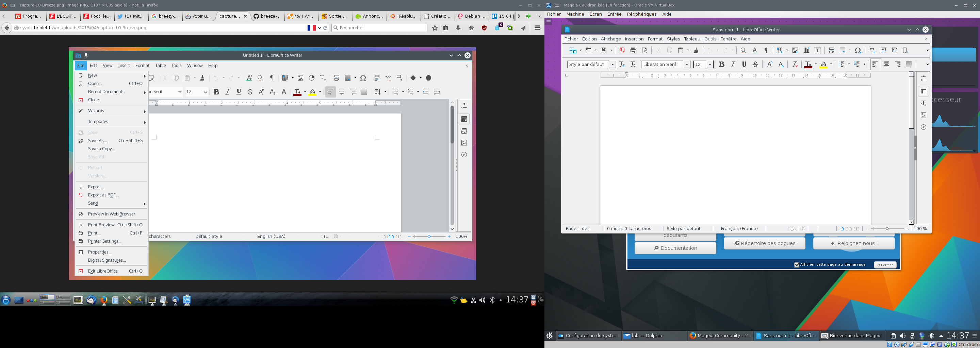Open the Firefox hamburger menu

pyautogui.click(x=537, y=28)
